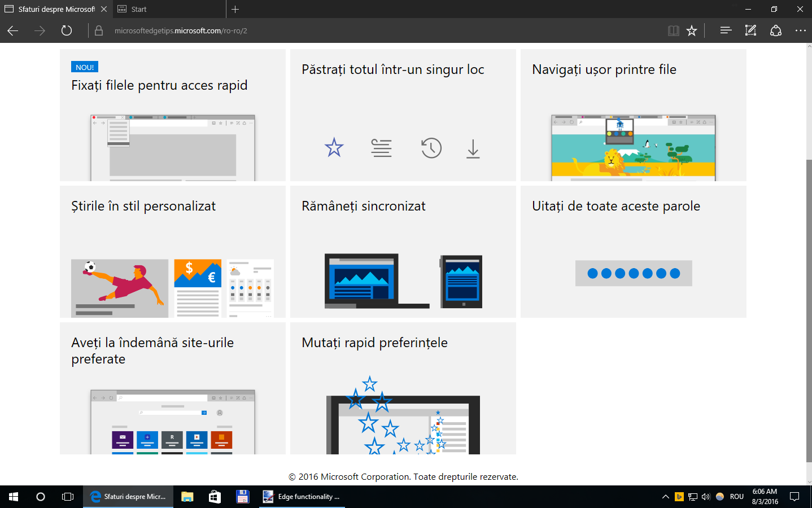Open Task View on taskbar
The image size is (812, 508).
click(x=68, y=497)
